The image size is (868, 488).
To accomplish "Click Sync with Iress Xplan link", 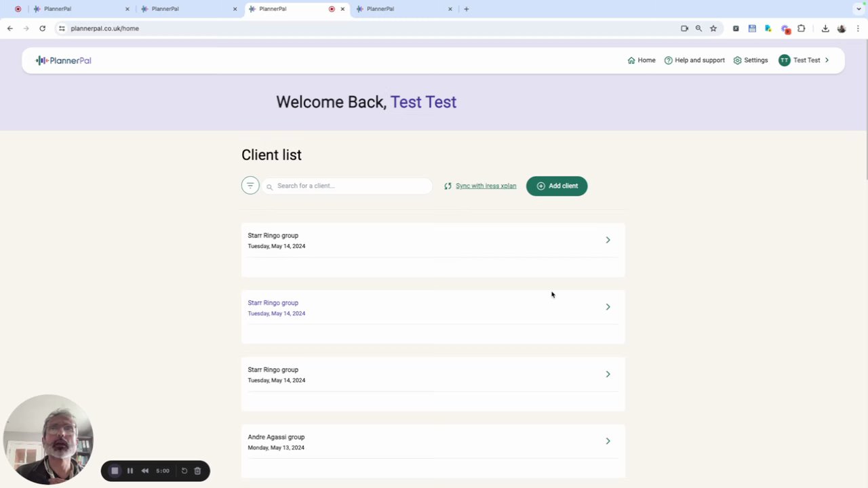I will (486, 186).
